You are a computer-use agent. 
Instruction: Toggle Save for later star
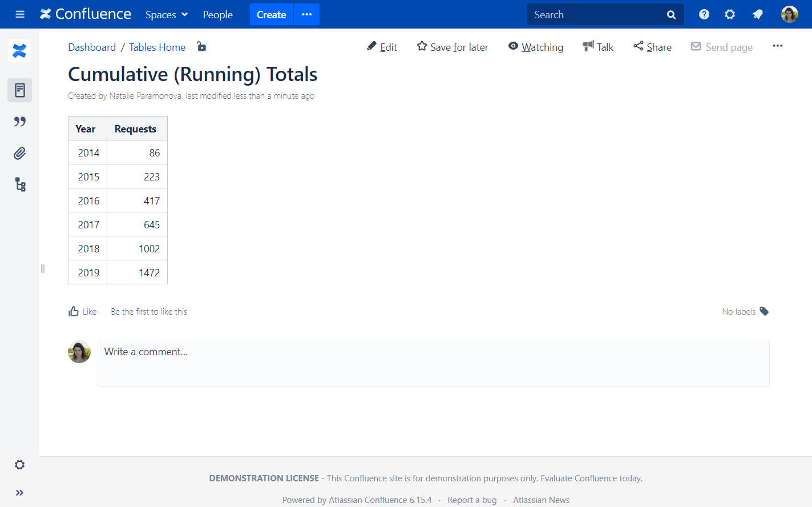coord(453,47)
